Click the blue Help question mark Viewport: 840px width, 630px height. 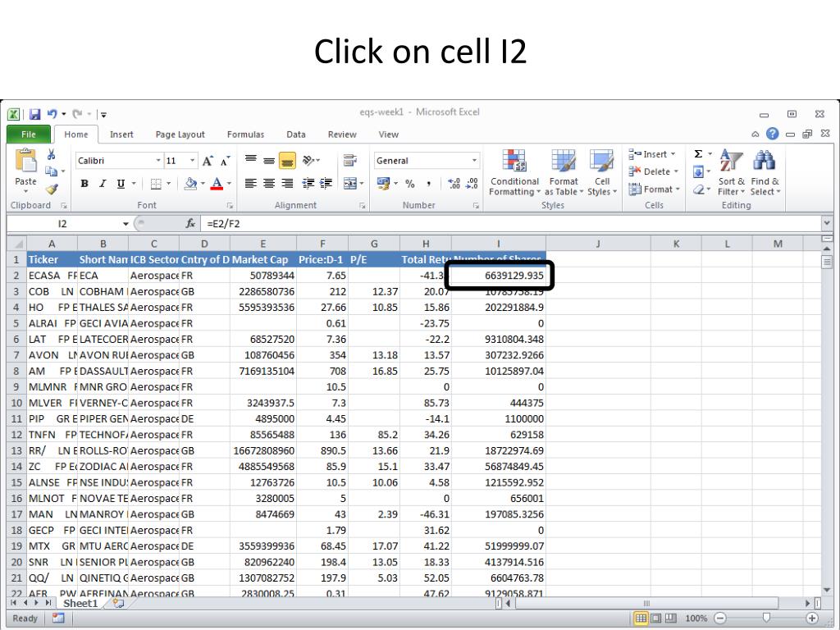point(772,134)
